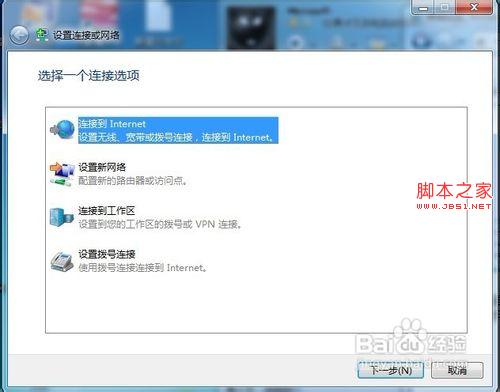Select the 设置拨号连接 option title
The height and width of the screenshot is (392, 500).
pyautogui.click(x=107, y=254)
